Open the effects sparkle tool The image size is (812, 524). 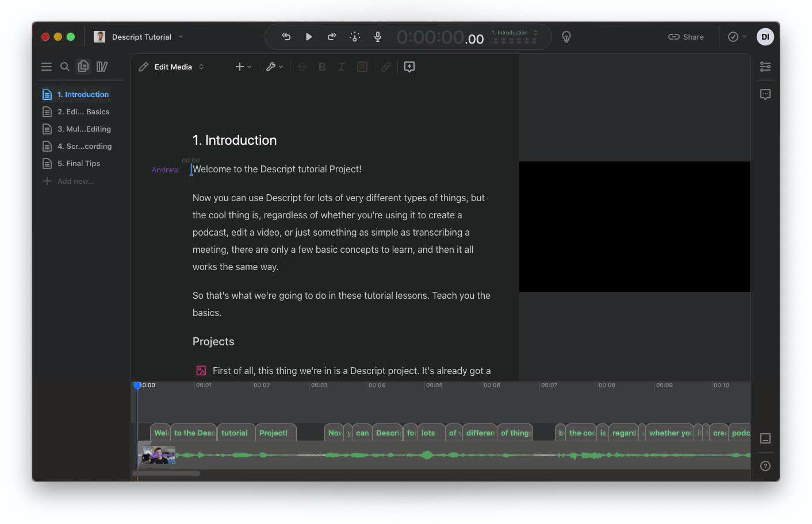[355, 37]
